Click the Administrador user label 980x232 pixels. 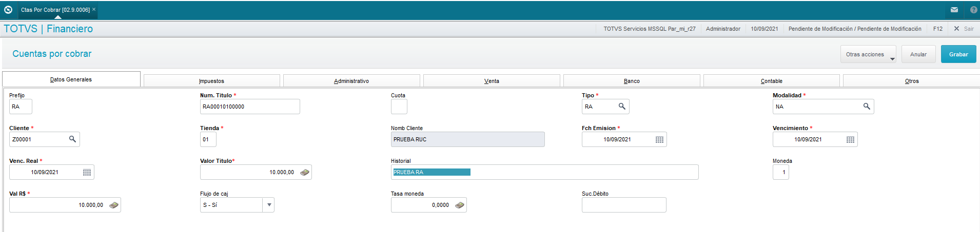tap(723, 29)
